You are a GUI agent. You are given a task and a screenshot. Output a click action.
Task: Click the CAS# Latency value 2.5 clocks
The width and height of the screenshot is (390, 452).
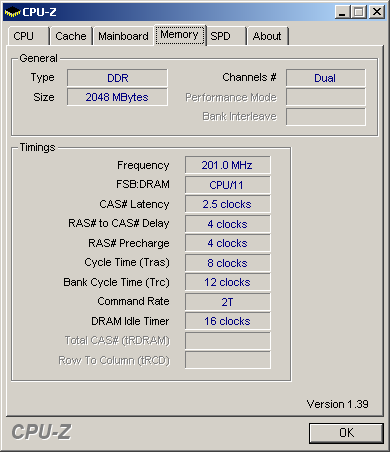coord(228,204)
